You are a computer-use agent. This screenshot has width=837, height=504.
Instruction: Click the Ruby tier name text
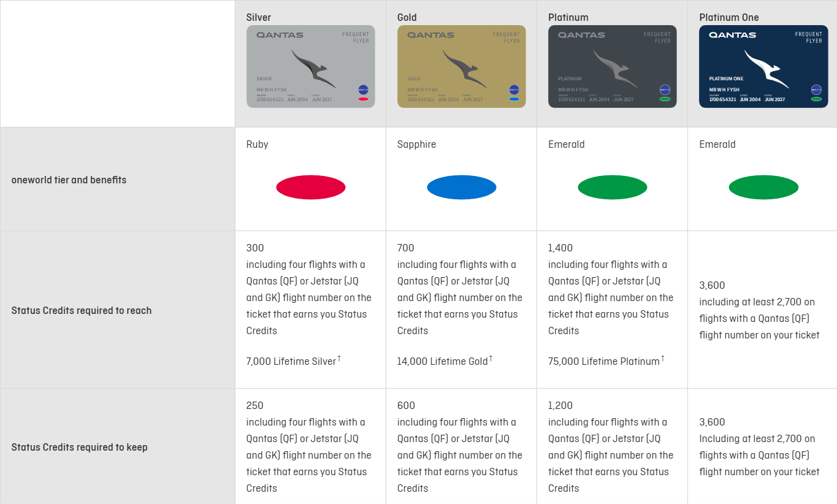pyautogui.click(x=258, y=144)
